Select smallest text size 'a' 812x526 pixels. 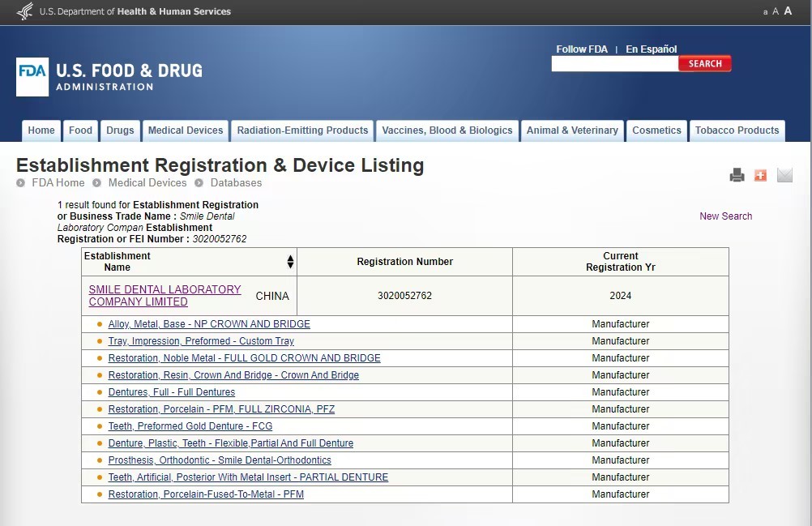point(765,12)
